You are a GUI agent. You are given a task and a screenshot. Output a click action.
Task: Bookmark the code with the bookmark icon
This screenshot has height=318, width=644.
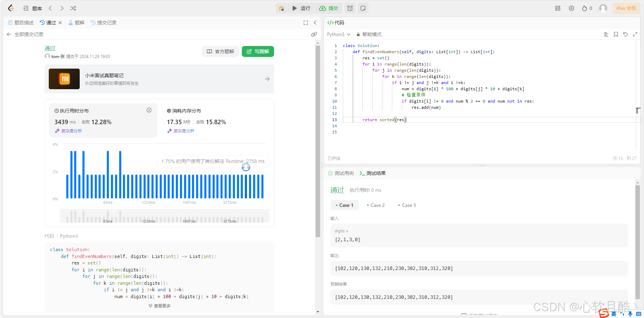pyautogui.click(x=615, y=34)
